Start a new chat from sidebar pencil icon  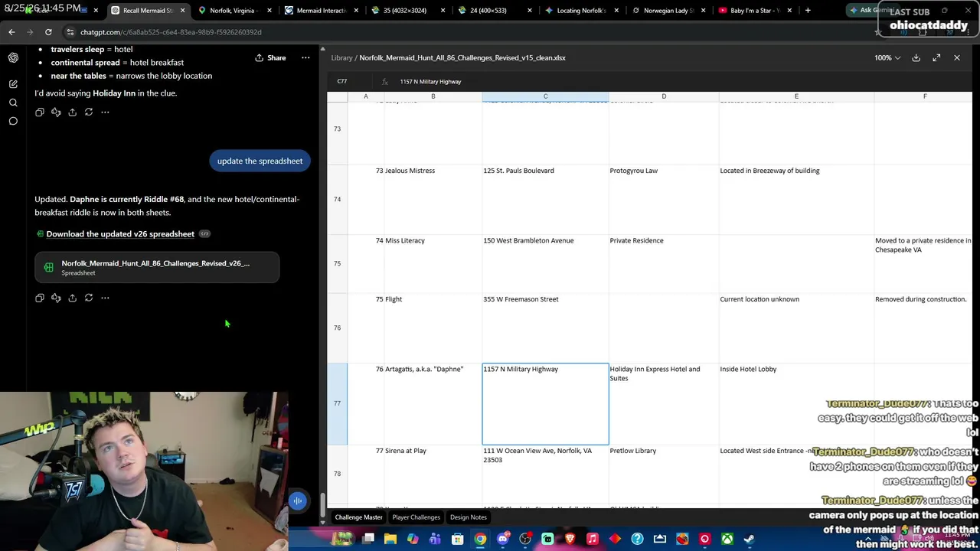pos(13,84)
